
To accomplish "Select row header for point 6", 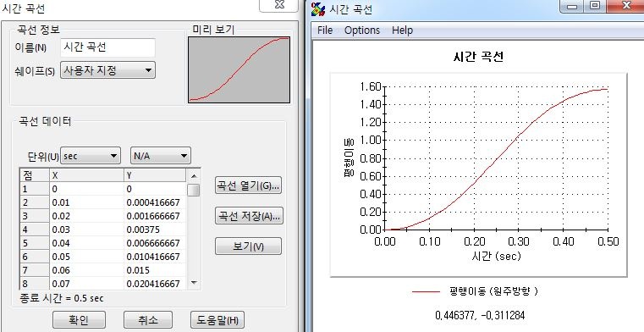I will pos(35,257).
